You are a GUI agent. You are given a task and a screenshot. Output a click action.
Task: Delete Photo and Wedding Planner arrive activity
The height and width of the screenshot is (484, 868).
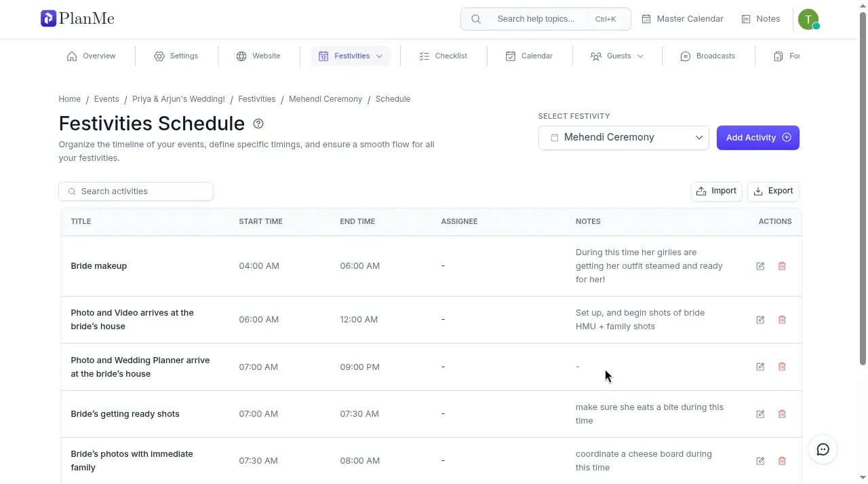[x=782, y=367]
